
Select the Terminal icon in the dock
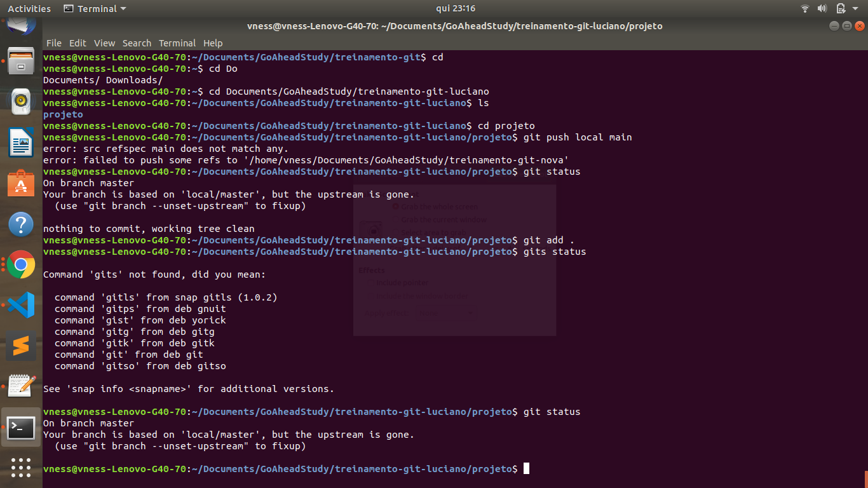[x=21, y=428]
